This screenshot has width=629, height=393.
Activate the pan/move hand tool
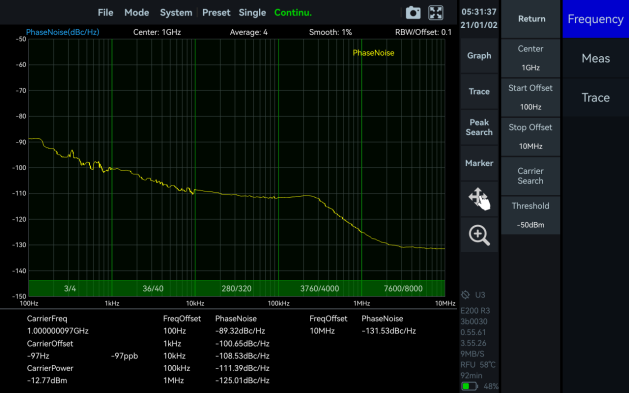pos(479,199)
